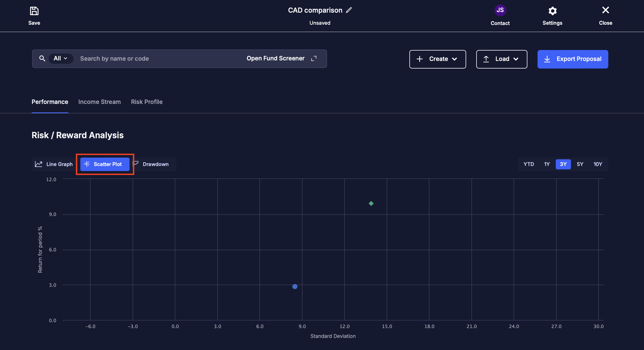Set period to YTD

(x=529, y=164)
